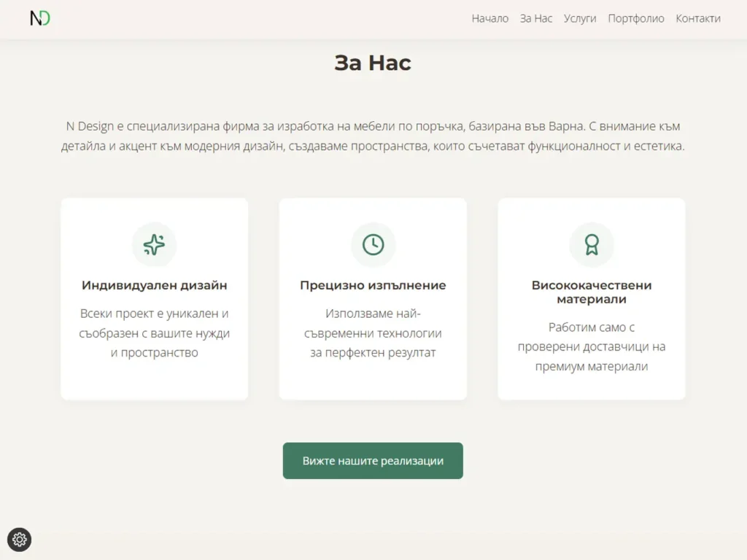Screen dimensions: 747x560
Task: Go to the Начало menu item
Action: 489,19
